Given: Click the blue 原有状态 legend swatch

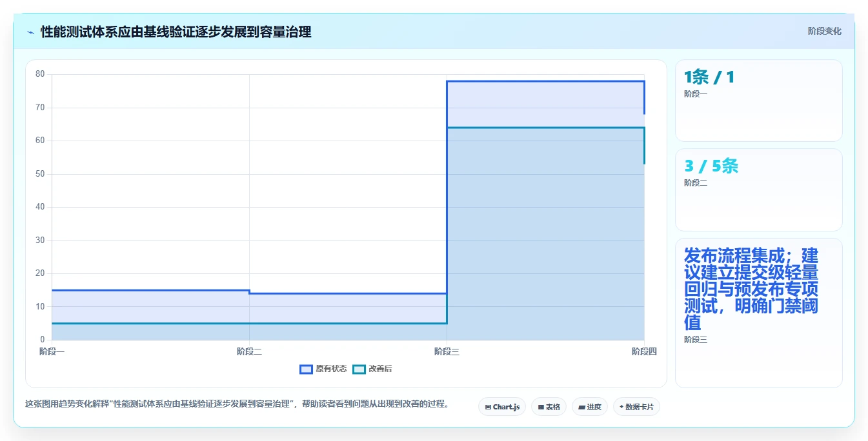Looking at the screenshot, I should coord(306,369).
